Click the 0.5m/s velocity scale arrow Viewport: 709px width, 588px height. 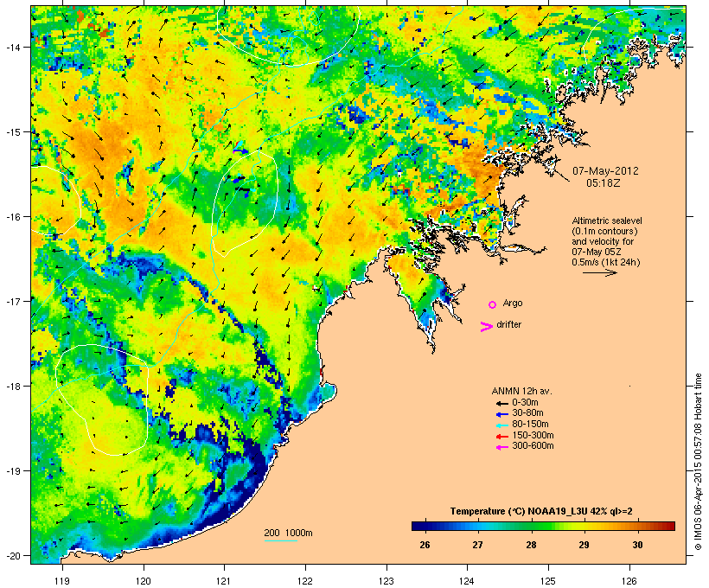600,272
